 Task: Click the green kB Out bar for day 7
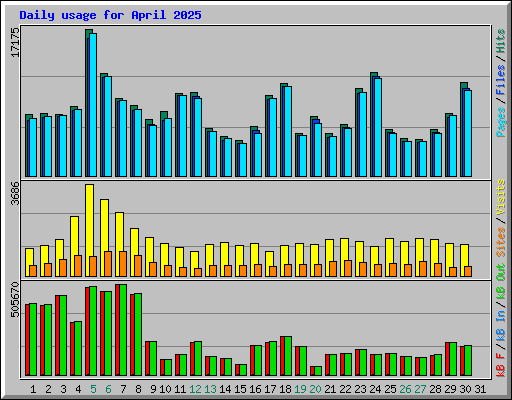[123, 330]
